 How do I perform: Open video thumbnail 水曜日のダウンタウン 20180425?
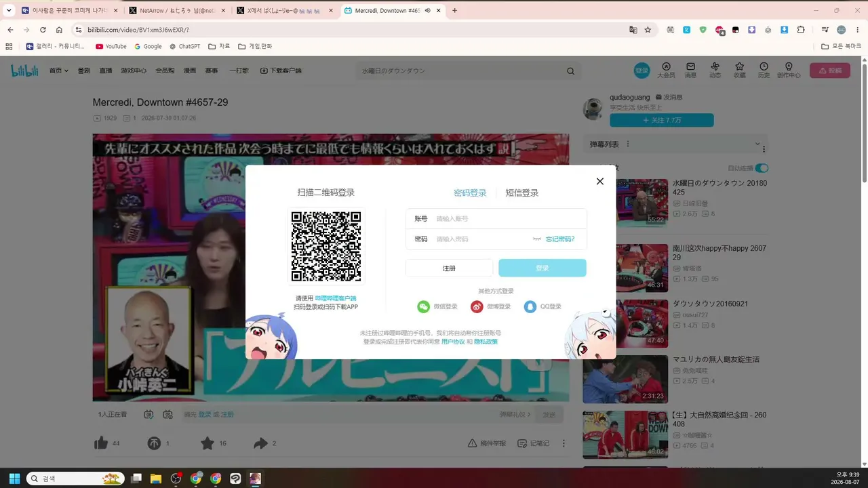click(625, 202)
